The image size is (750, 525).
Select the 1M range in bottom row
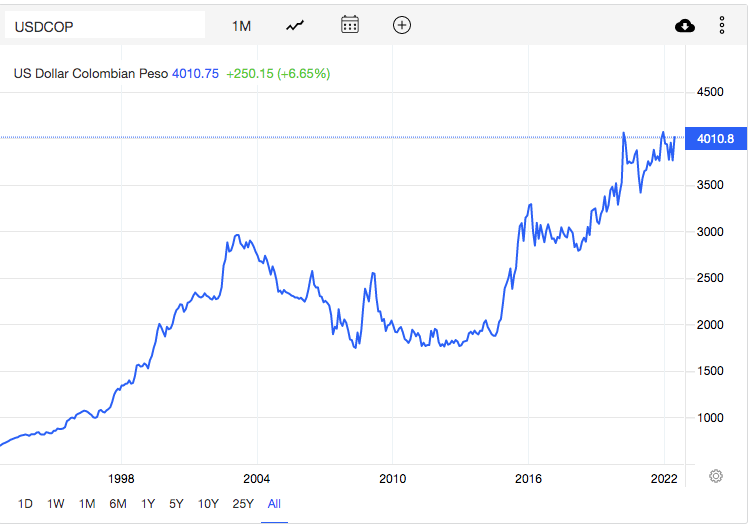(87, 503)
